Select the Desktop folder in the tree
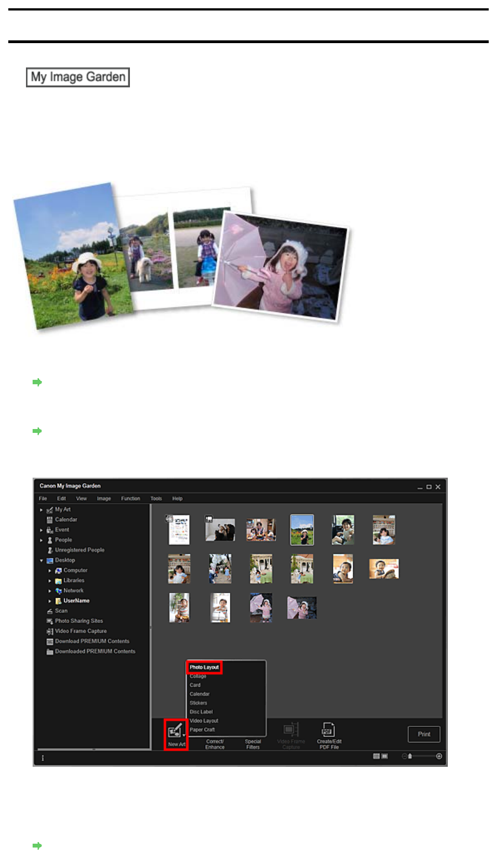 pos(65,560)
